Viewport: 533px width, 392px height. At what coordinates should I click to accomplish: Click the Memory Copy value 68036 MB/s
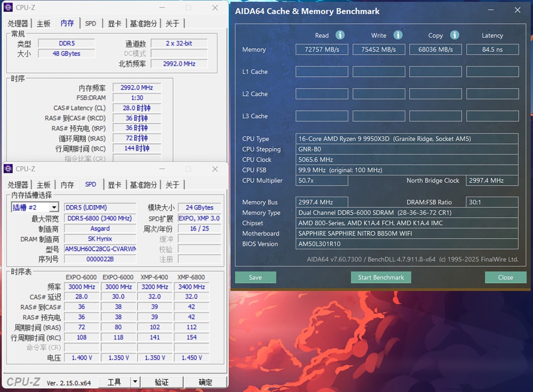click(436, 50)
